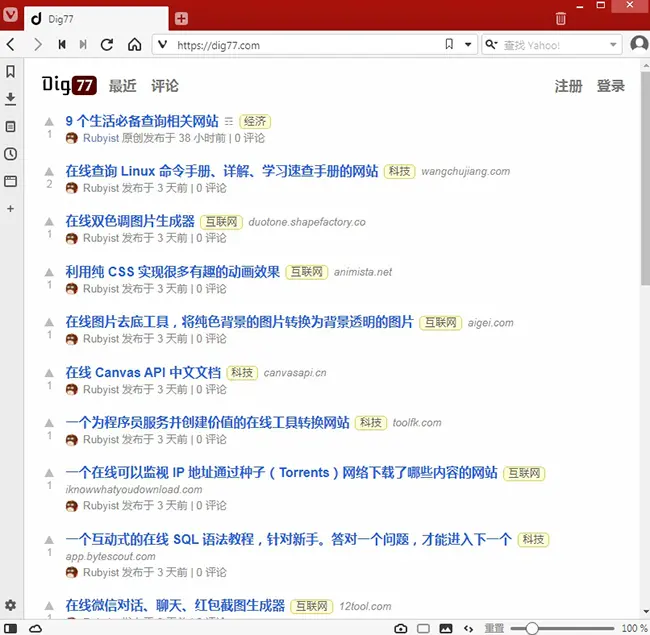This screenshot has height=635, width=650.
Task: Open the Window panel in sidebar
Action: click(x=10, y=181)
